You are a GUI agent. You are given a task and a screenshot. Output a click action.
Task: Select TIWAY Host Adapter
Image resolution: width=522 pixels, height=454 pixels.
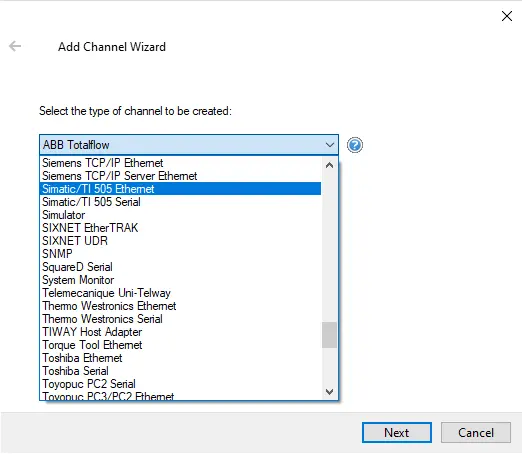pos(180,332)
